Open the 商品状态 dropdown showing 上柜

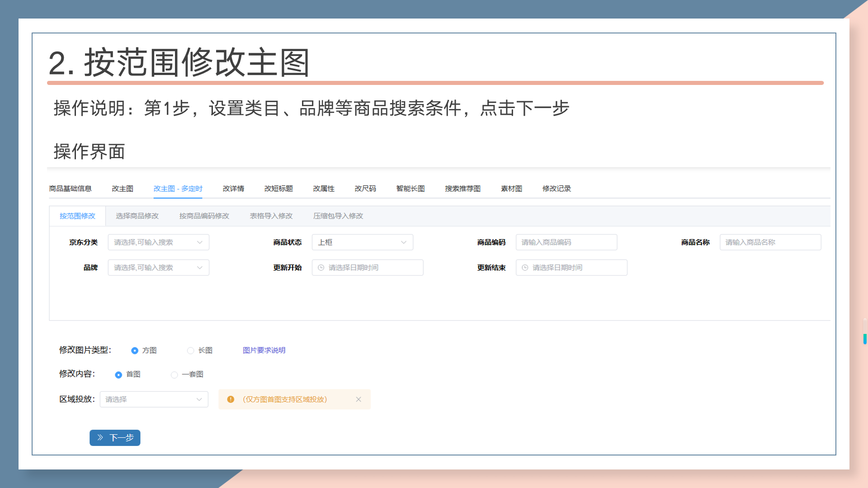point(362,242)
